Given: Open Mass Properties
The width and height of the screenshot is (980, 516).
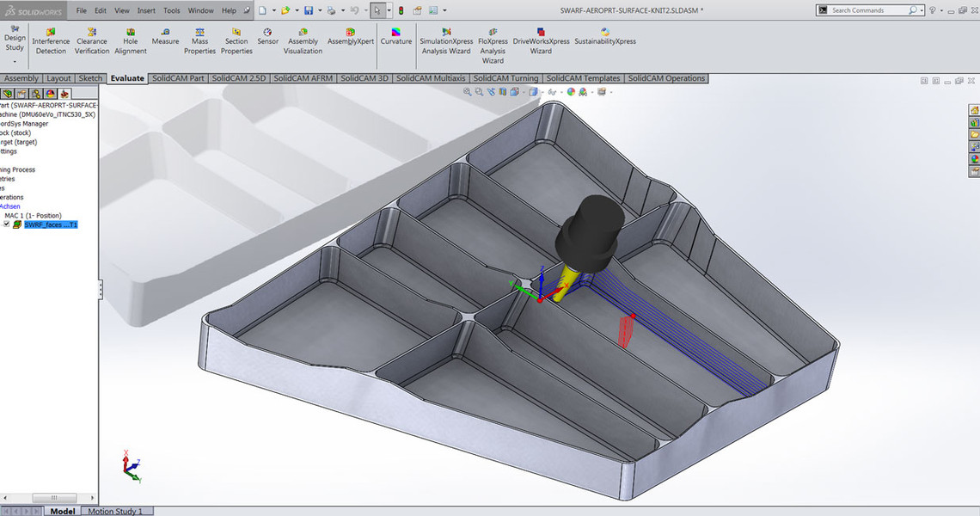Looking at the screenshot, I should pyautogui.click(x=199, y=41).
